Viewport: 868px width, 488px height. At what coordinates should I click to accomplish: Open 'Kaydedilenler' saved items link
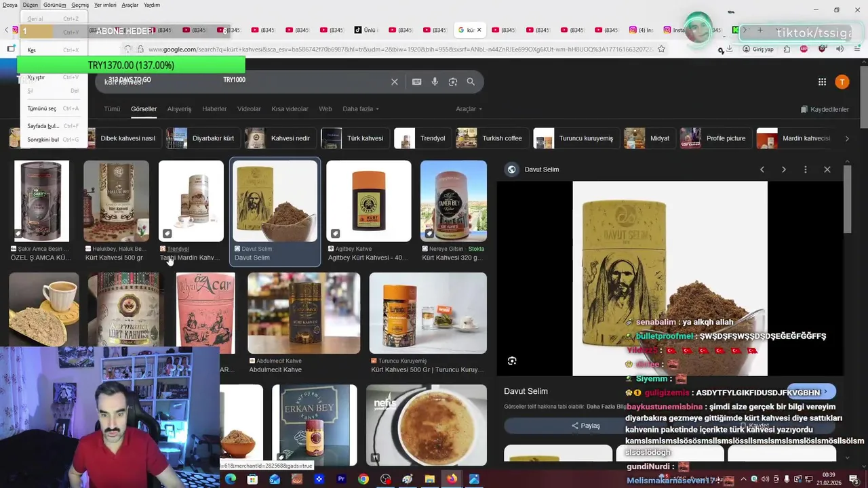(825, 109)
